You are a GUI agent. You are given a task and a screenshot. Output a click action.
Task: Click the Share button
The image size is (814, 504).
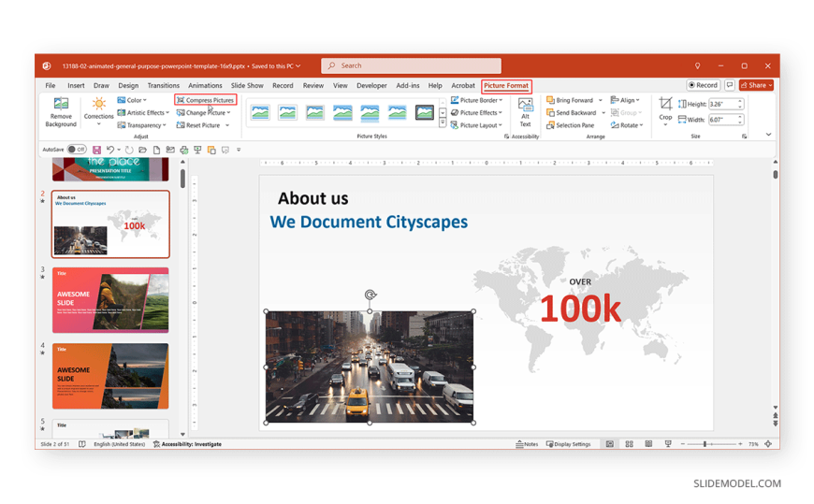pos(757,85)
